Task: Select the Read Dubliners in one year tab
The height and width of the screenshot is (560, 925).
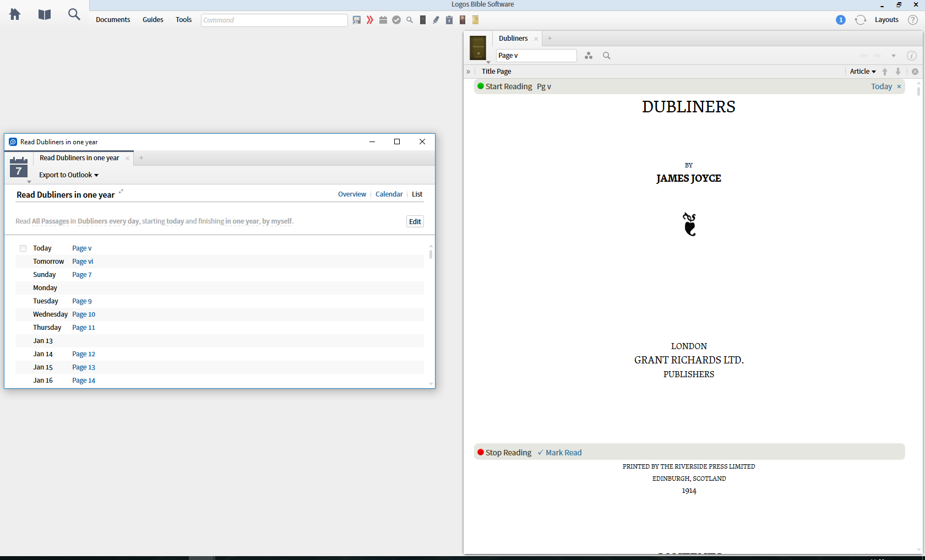Action: tap(79, 158)
